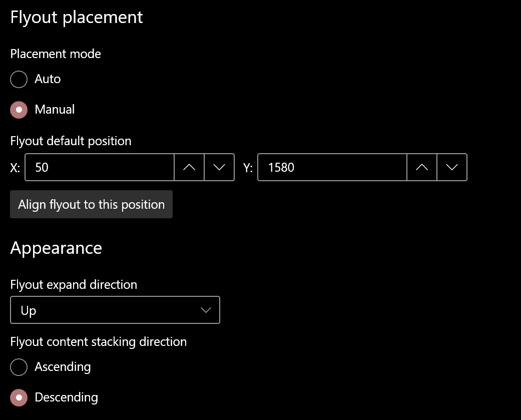
Task: Select the Manual placement mode
Action: pos(19,110)
